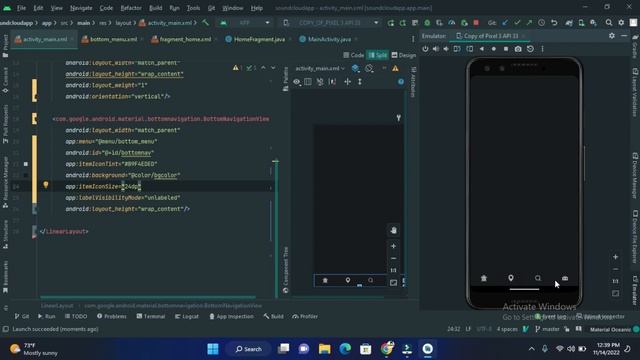Tap home icon in emulator bottom navigation
Screen dimensions: 640x360
[484, 278]
